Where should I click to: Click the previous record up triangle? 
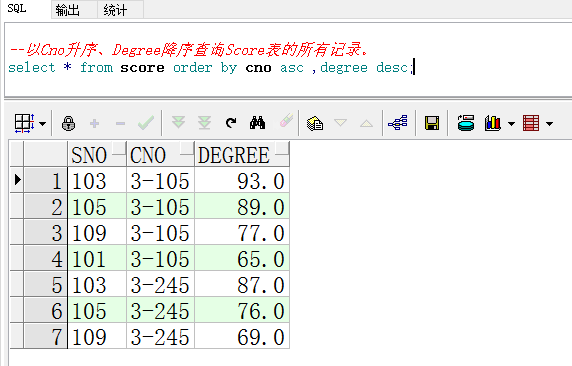pos(366,124)
